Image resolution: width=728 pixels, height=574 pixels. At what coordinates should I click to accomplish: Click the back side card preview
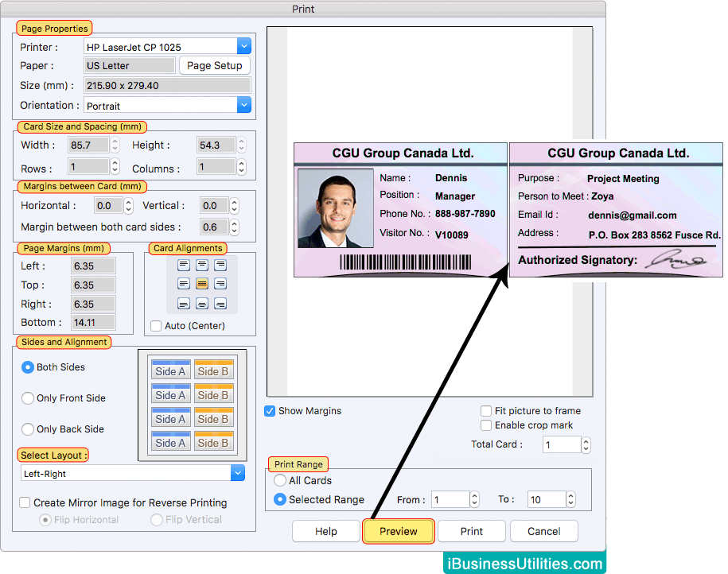coord(616,210)
